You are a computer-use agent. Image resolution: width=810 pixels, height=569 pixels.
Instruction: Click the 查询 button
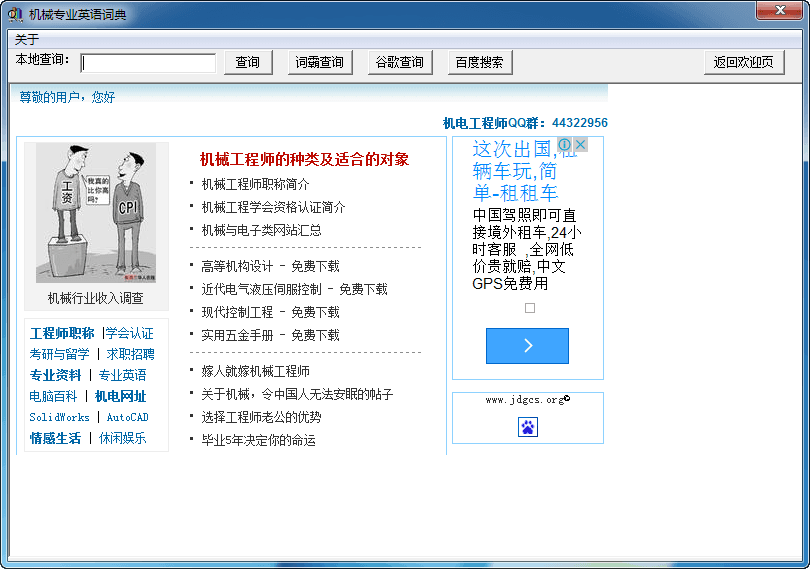pos(248,62)
